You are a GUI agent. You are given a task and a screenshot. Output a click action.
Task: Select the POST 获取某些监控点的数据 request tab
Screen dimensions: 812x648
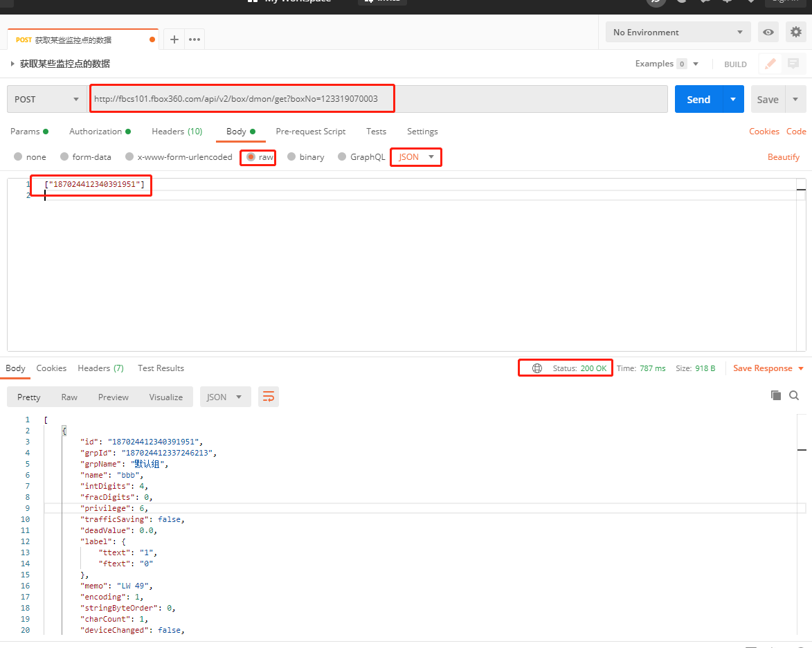83,39
